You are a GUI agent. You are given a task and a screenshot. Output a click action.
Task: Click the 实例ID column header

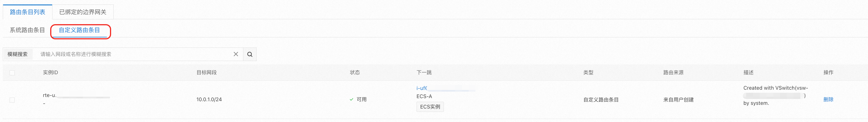click(50, 73)
